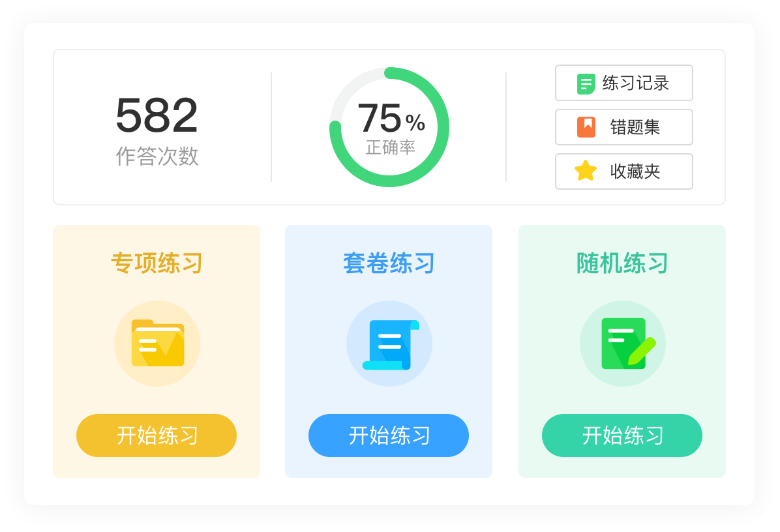Select the blue scroll icon in 套卷练习
Viewport: 780px width, 532px height.
[x=389, y=344]
